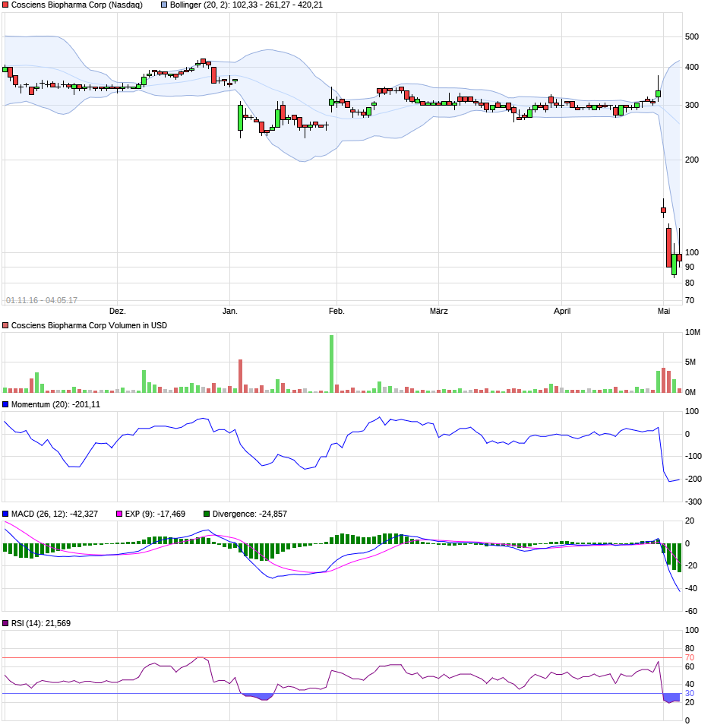
Task: Click the Momentum (20): -201,11 label
Action: pyautogui.click(x=55, y=405)
